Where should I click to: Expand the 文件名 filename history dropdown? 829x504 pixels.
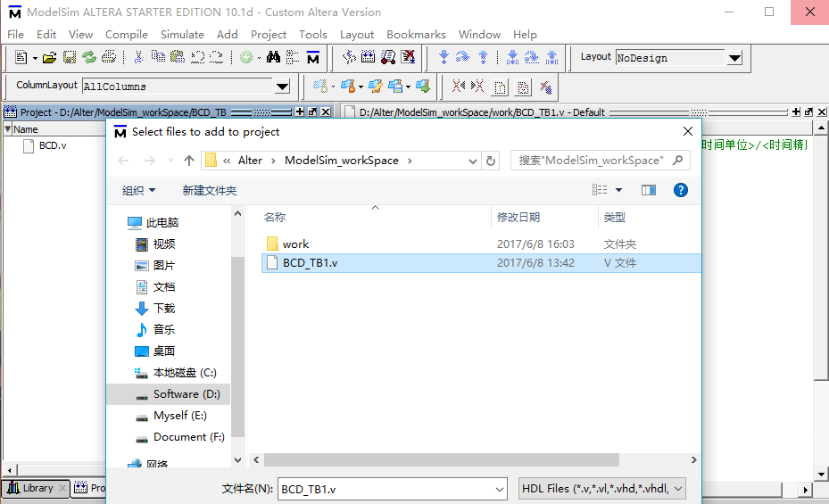point(499,489)
